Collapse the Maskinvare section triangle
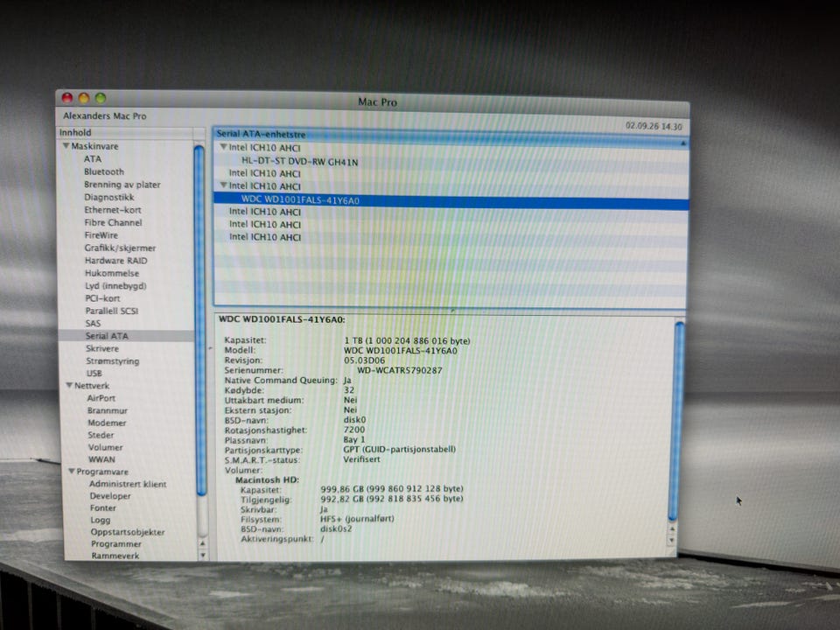The height and width of the screenshot is (630, 840). pyautogui.click(x=66, y=146)
